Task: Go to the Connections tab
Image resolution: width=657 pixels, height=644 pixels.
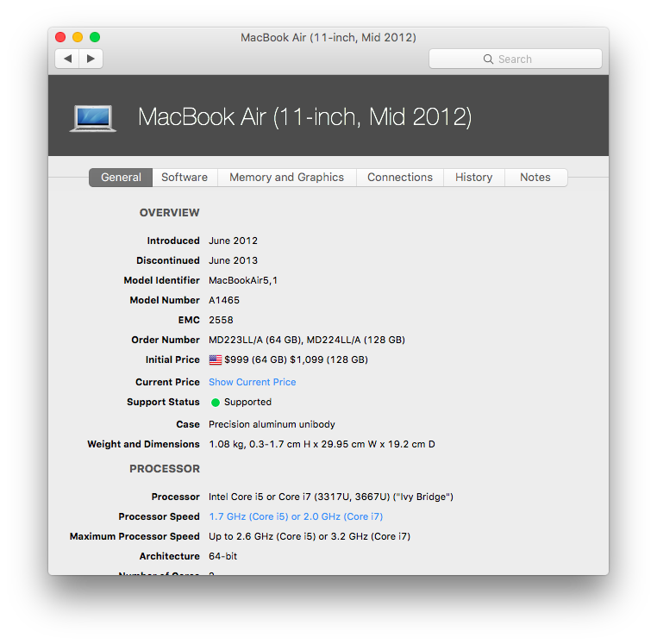Action: click(x=400, y=178)
